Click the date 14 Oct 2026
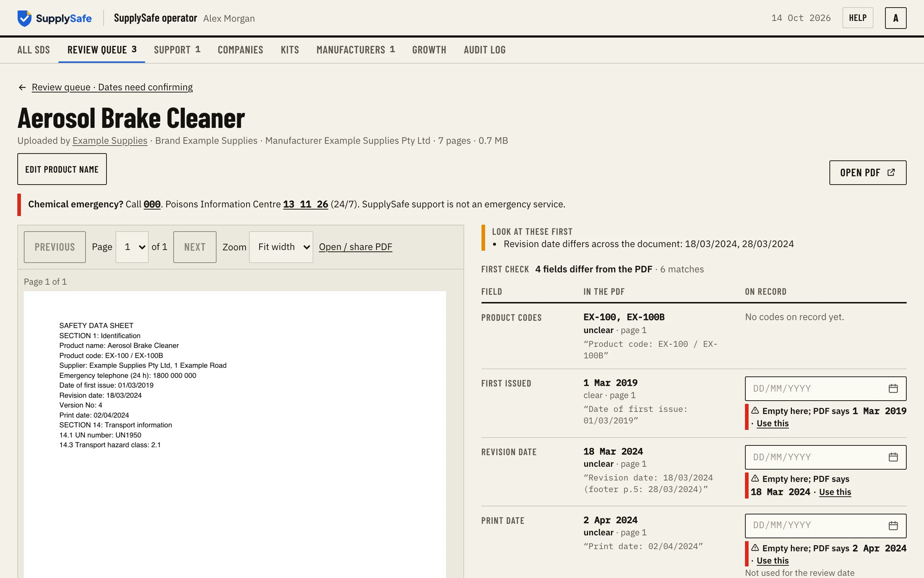Screen dimensions: 924x578 [x=801, y=18]
